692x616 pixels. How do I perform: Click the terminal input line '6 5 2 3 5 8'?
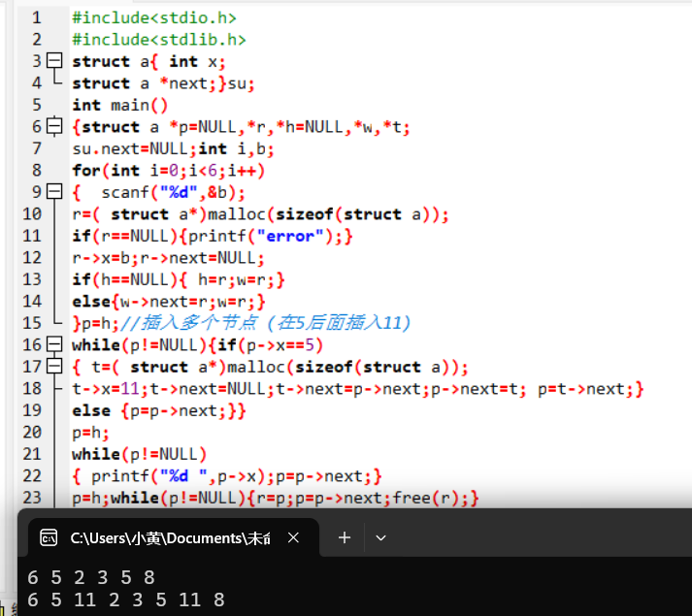pos(91,577)
